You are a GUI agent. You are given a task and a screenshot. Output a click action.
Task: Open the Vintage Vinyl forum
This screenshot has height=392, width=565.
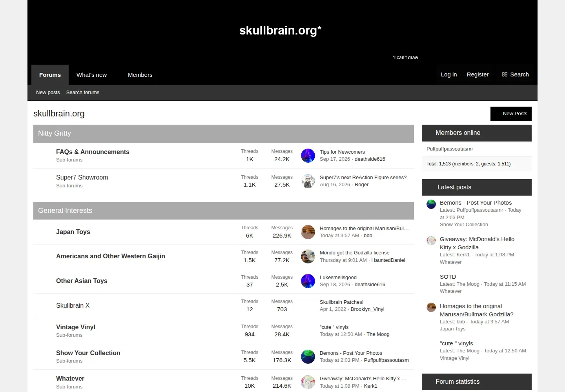(76, 327)
